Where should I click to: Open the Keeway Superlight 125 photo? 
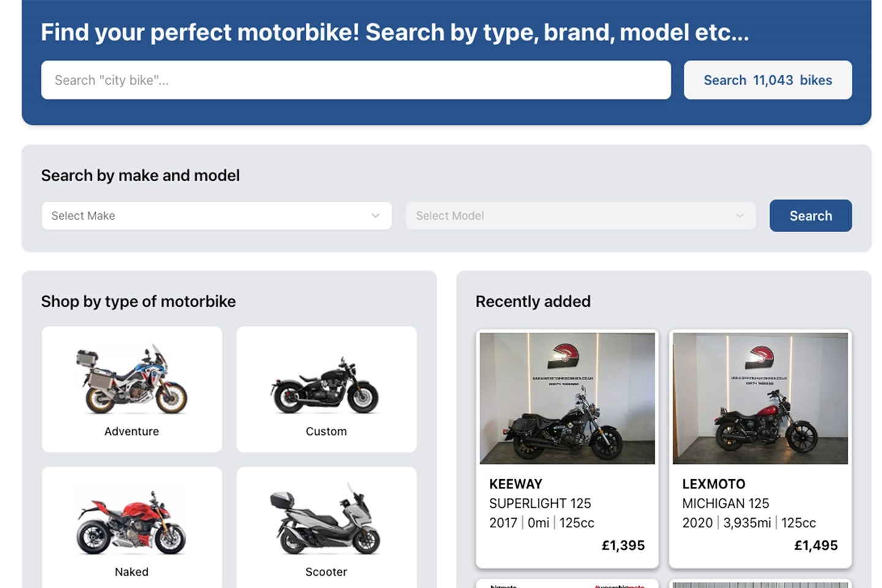tap(567, 398)
